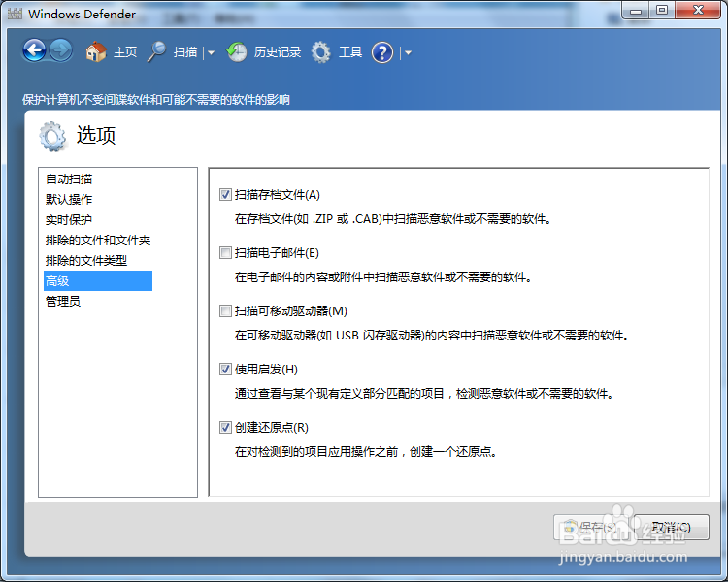This screenshot has height=582, width=728.
Task: Expand the help options dropdown arrow
Action: pyautogui.click(x=408, y=53)
